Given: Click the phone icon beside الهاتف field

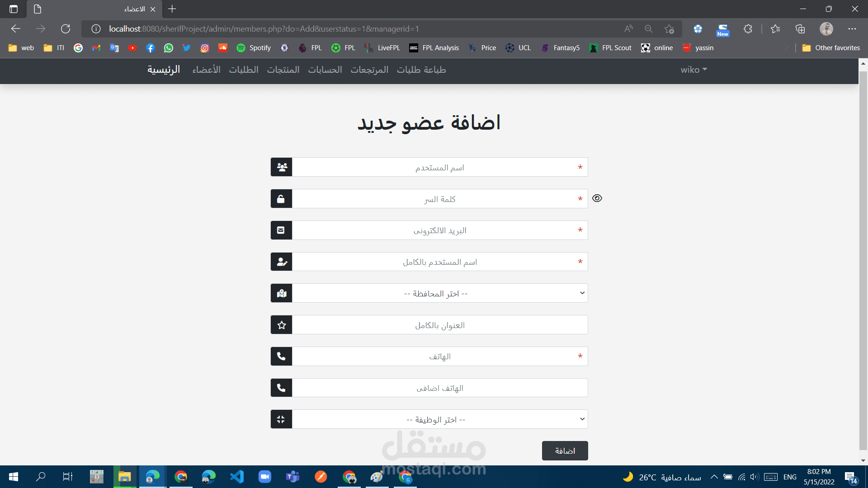Looking at the screenshot, I should click(x=281, y=357).
